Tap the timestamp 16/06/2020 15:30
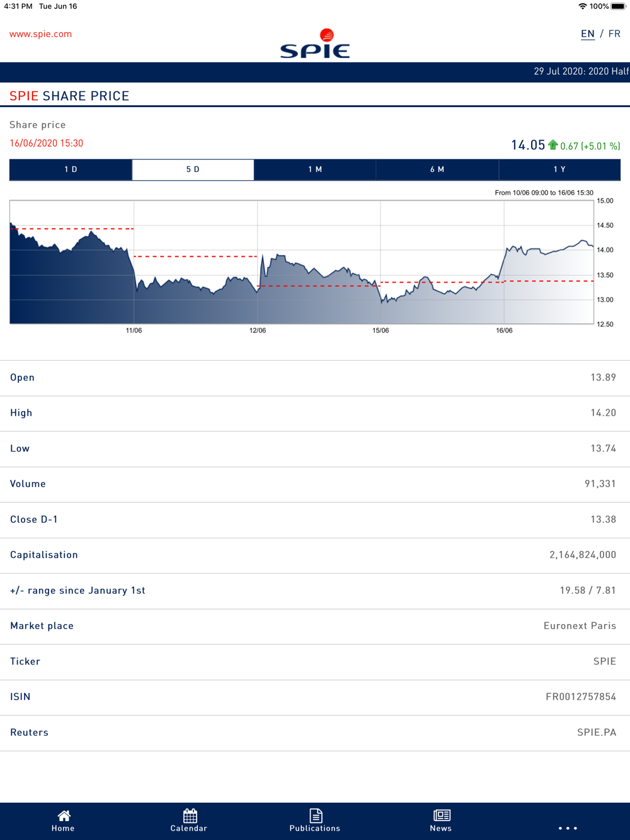The width and height of the screenshot is (630, 840). [46, 144]
